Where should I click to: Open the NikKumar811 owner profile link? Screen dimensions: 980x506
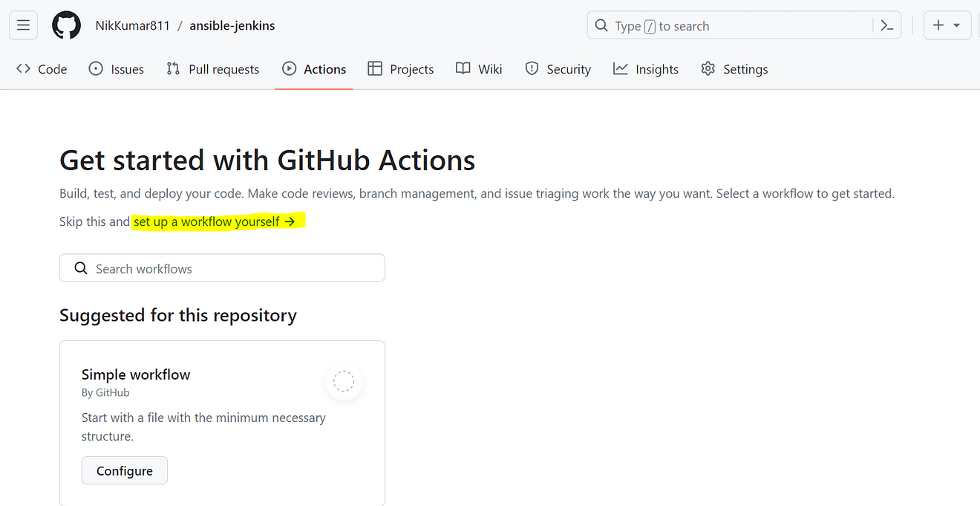(x=132, y=25)
